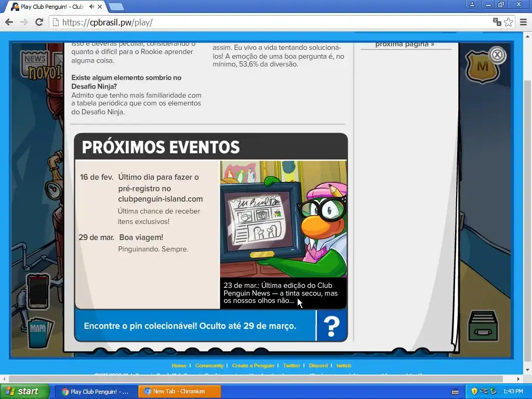Click the 29 de mar. event date
The height and width of the screenshot is (399, 532).
(x=96, y=237)
